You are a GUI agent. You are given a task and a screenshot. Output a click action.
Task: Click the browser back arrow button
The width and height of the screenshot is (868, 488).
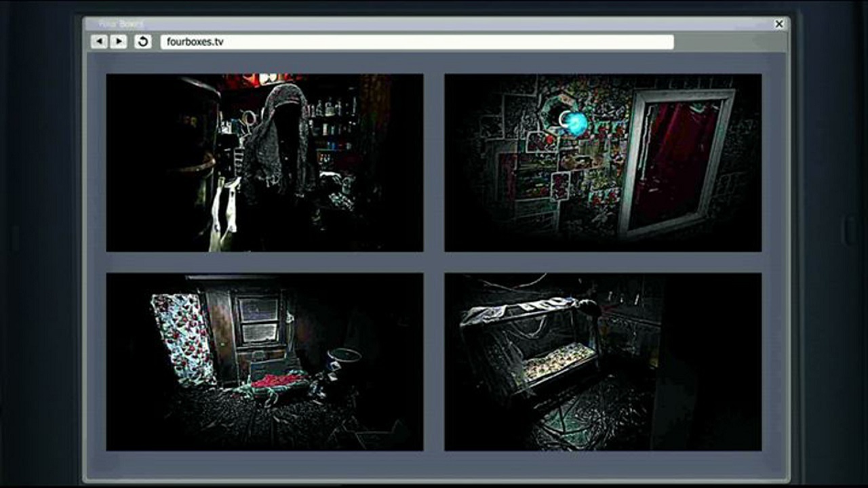pos(99,41)
